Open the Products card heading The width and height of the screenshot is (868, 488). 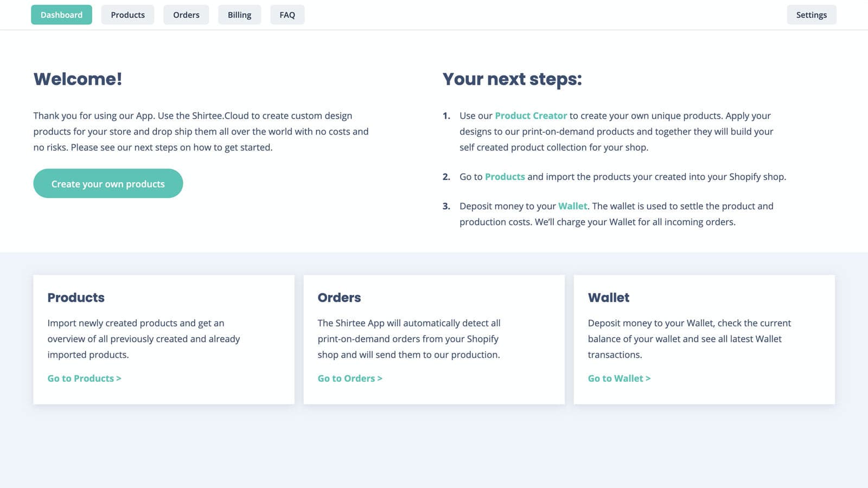[x=76, y=297]
